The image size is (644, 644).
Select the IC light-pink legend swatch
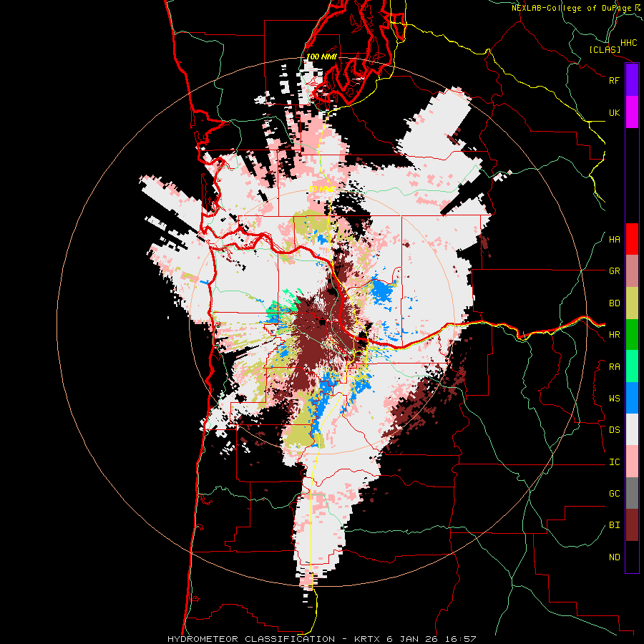632,462
